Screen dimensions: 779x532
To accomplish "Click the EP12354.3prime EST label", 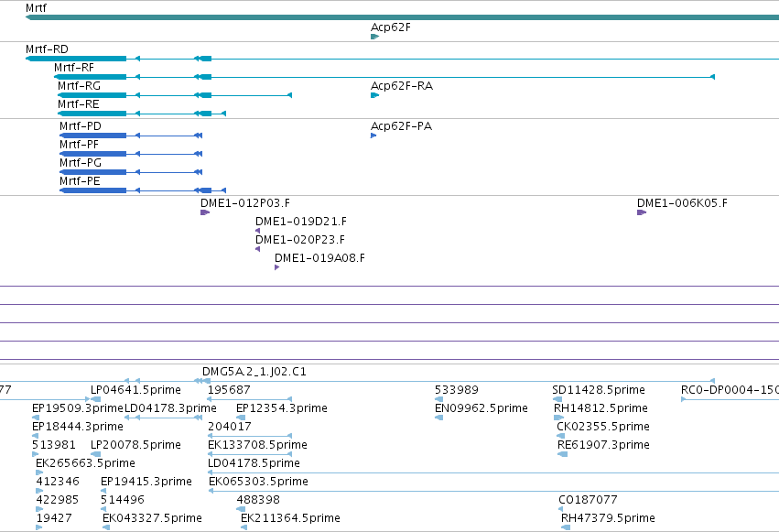I will coord(282,408).
